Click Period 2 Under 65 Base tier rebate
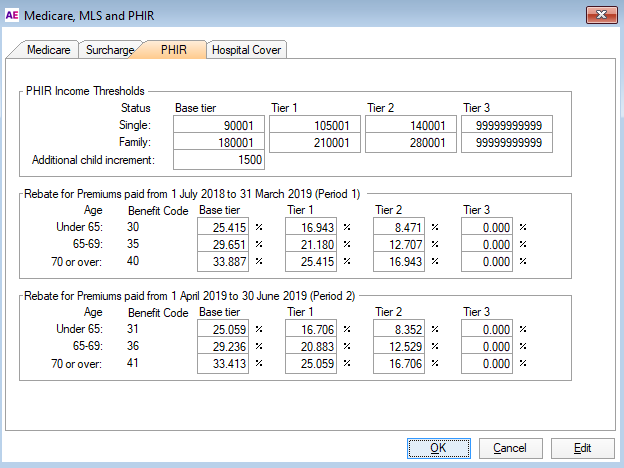This screenshot has height=468, width=624. click(225, 330)
